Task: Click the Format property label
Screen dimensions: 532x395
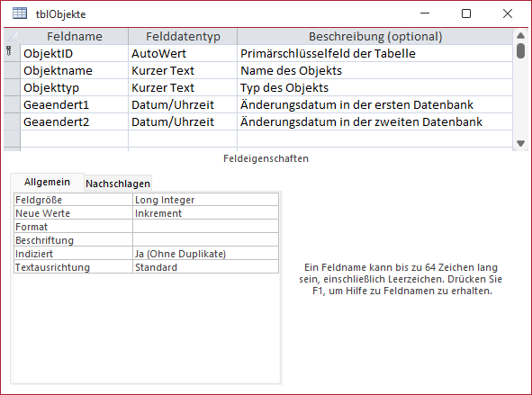Action: 73,227
